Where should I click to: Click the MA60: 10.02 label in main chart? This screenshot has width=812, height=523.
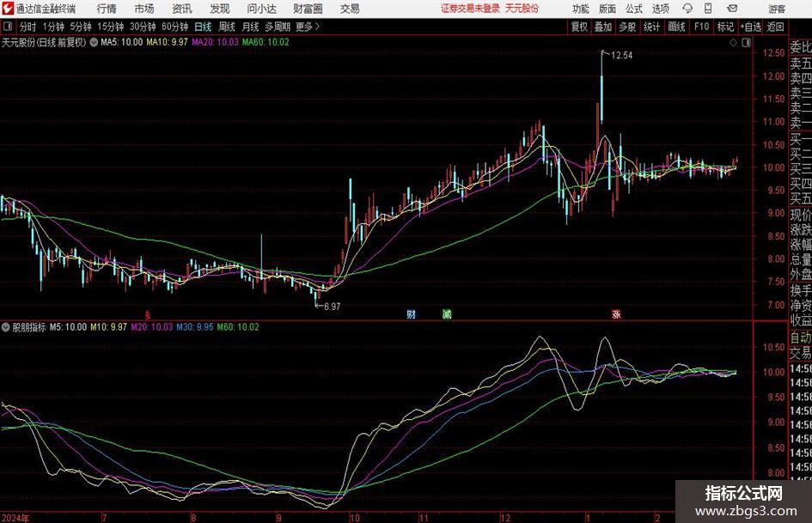266,42
